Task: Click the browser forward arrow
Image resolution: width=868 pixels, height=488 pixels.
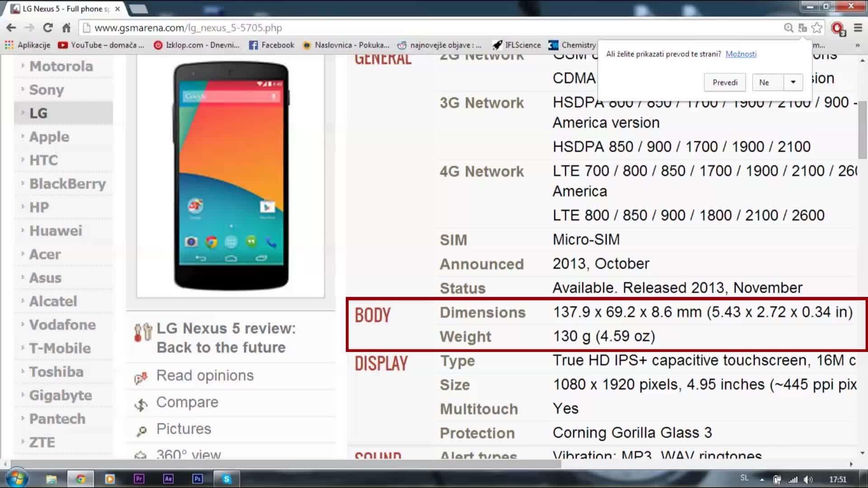Action: click(29, 28)
